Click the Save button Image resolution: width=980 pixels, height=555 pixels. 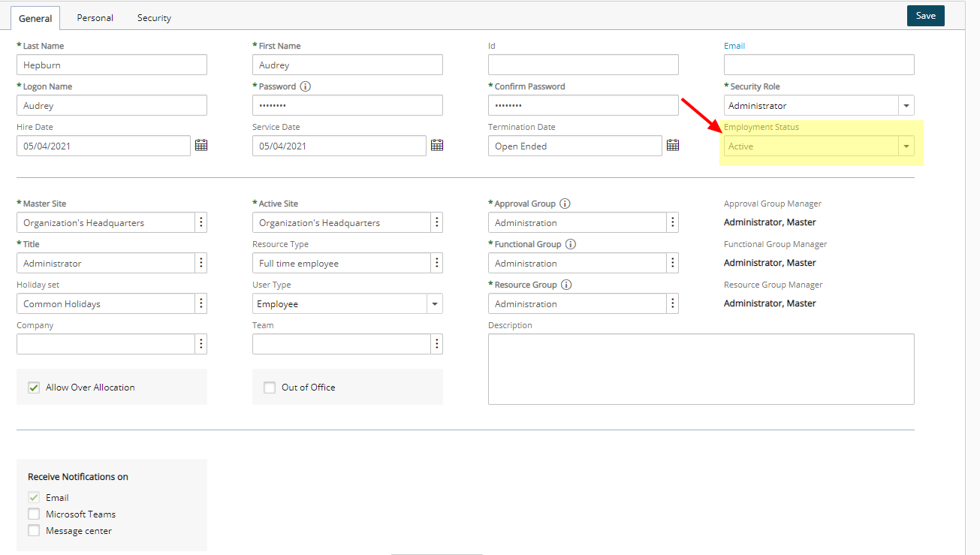[x=926, y=16]
